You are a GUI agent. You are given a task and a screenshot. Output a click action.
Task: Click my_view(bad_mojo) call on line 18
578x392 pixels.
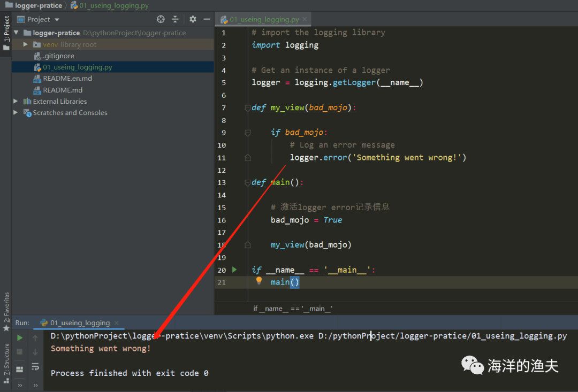(311, 245)
